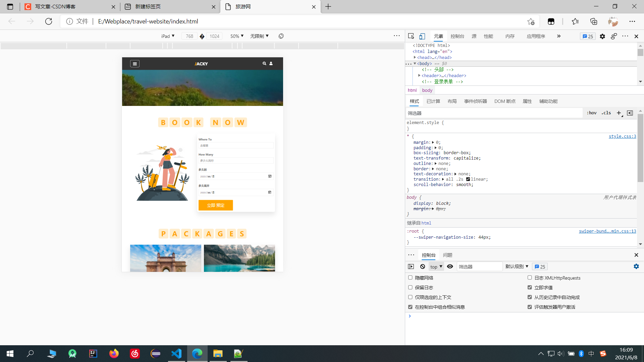Add new style rule plus icon

619,113
